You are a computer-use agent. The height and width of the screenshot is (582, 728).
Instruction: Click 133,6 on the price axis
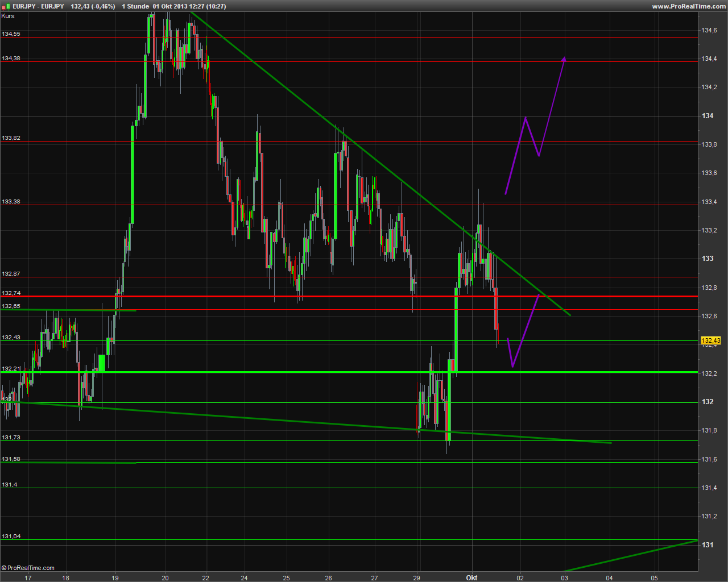tap(709, 173)
